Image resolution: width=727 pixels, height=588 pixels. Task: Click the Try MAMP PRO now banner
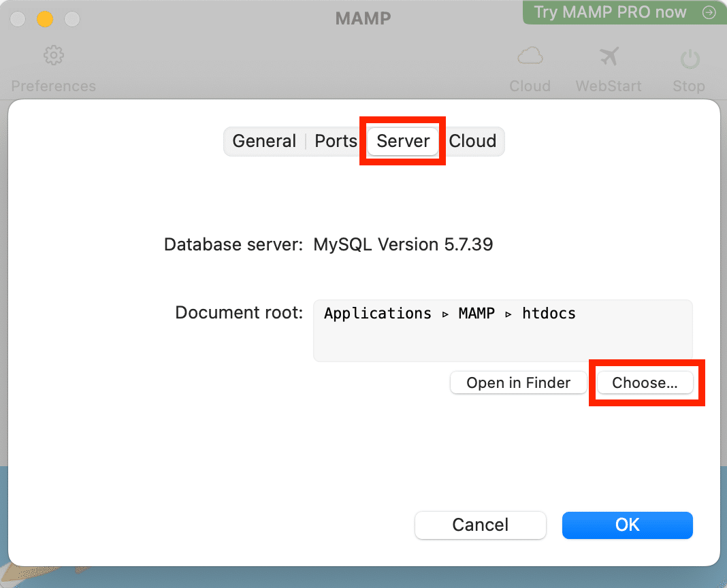[x=624, y=12]
